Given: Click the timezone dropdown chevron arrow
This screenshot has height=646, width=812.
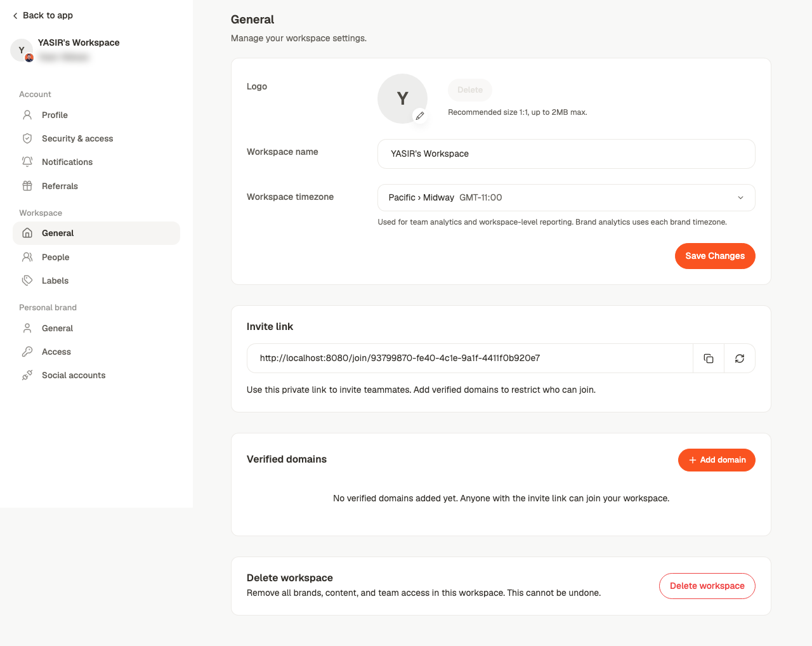Looking at the screenshot, I should click(740, 198).
